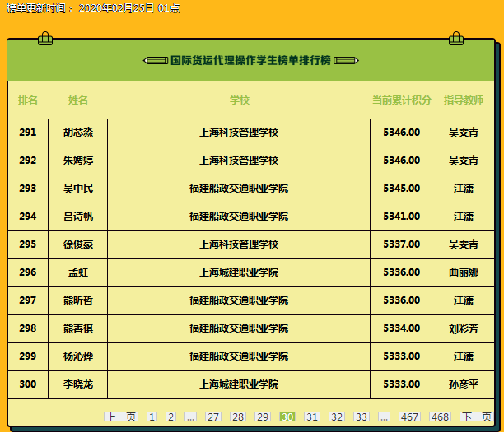Jump to page 27
The width and height of the screenshot is (504, 433).
pyautogui.click(x=213, y=417)
